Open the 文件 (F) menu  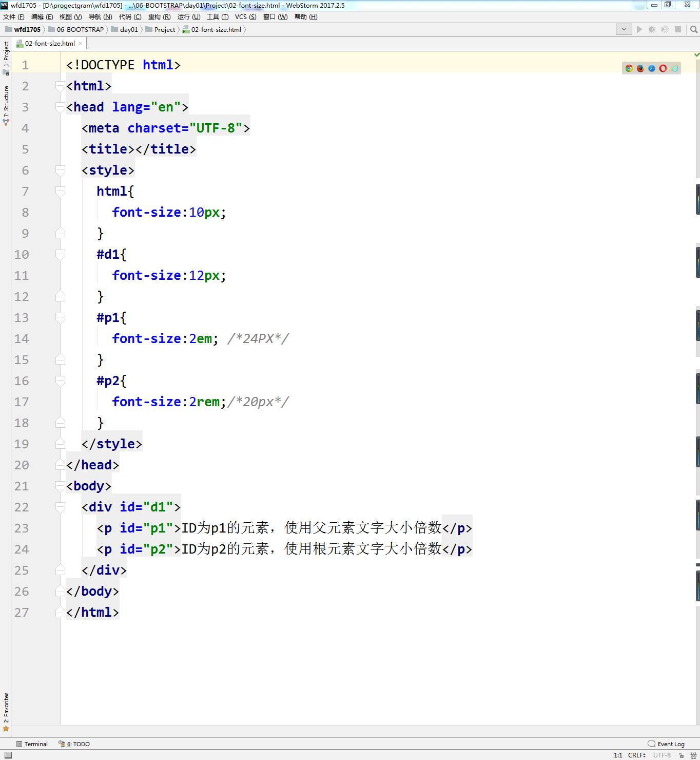pos(14,17)
